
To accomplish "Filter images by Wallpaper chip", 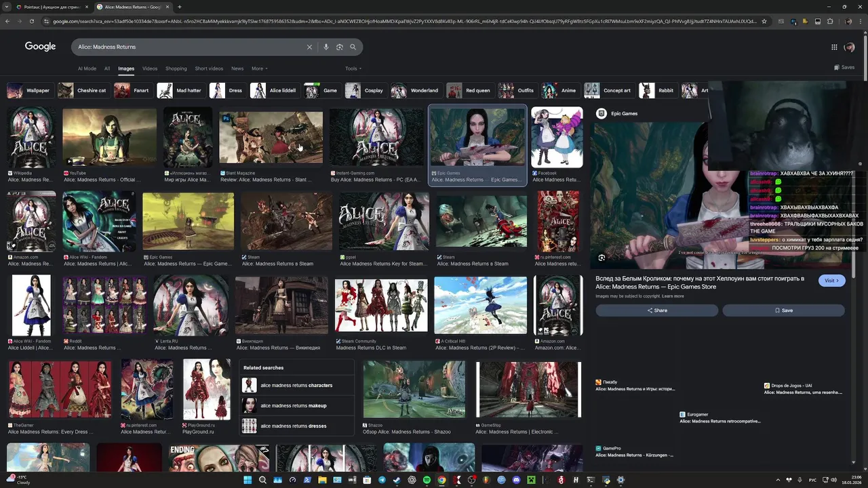I will pyautogui.click(x=29, y=90).
